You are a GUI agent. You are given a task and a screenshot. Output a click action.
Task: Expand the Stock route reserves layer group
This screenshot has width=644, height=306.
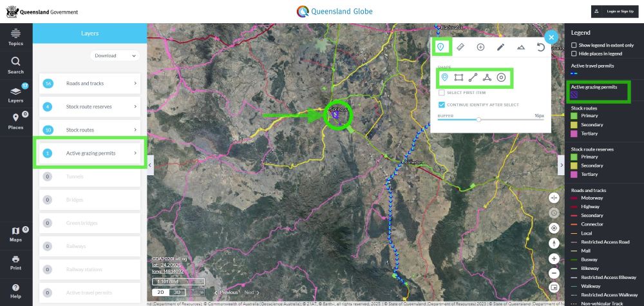(90, 107)
